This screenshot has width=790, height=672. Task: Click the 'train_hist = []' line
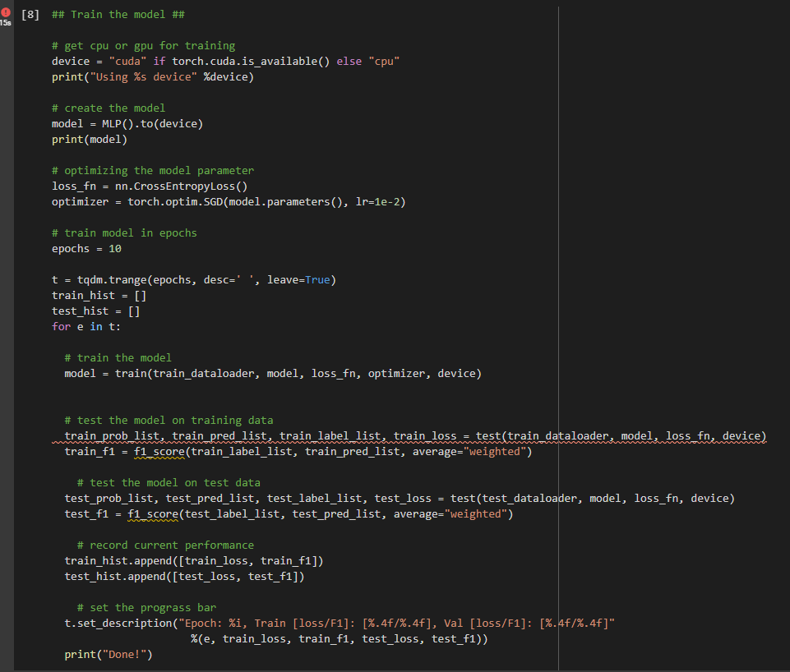tap(99, 296)
